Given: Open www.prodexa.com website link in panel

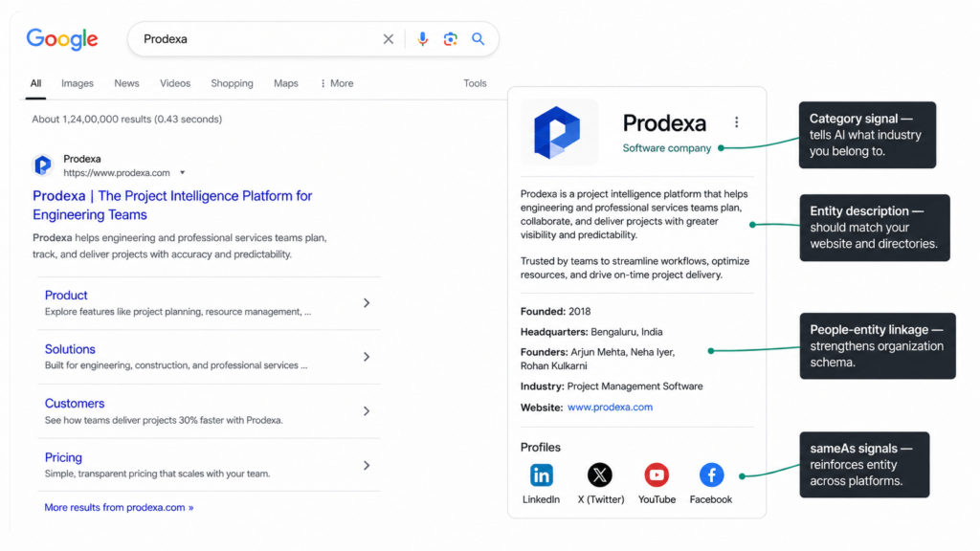Looking at the screenshot, I should pos(610,408).
